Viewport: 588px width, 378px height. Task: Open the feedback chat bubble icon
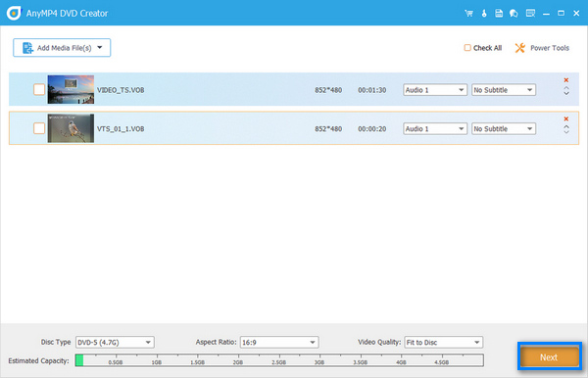(514, 14)
